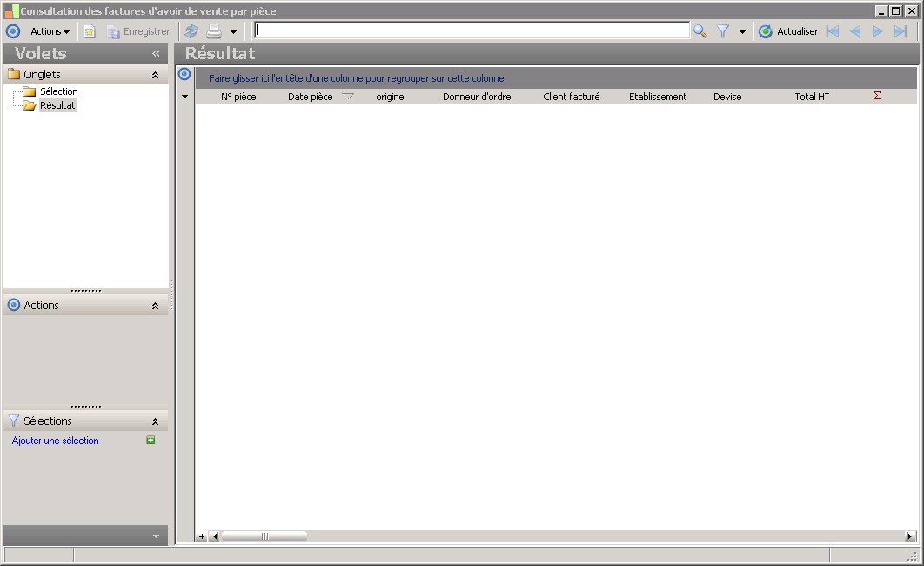Minimize the consultation window
The image size is (924, 566).
(881, 10)
